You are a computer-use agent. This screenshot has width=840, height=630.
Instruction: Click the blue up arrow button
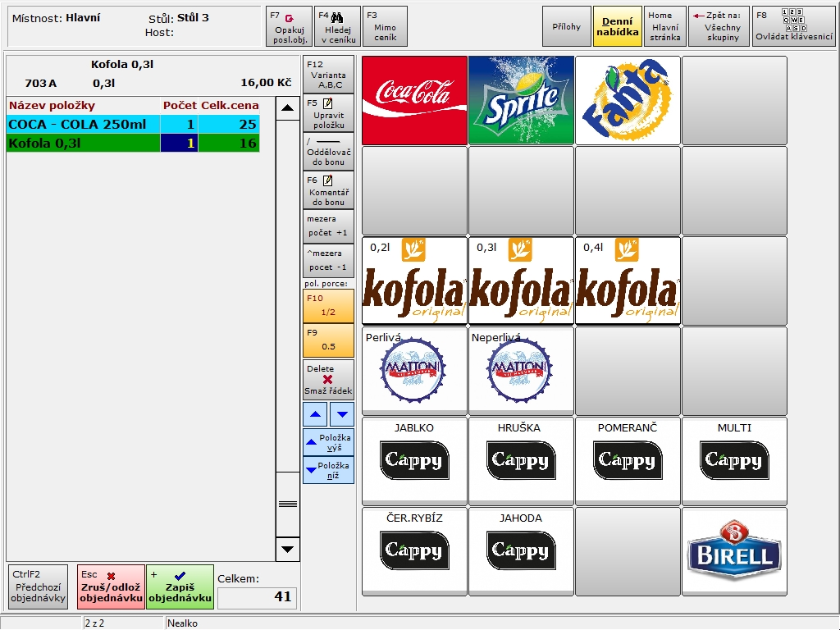[316, 414]
